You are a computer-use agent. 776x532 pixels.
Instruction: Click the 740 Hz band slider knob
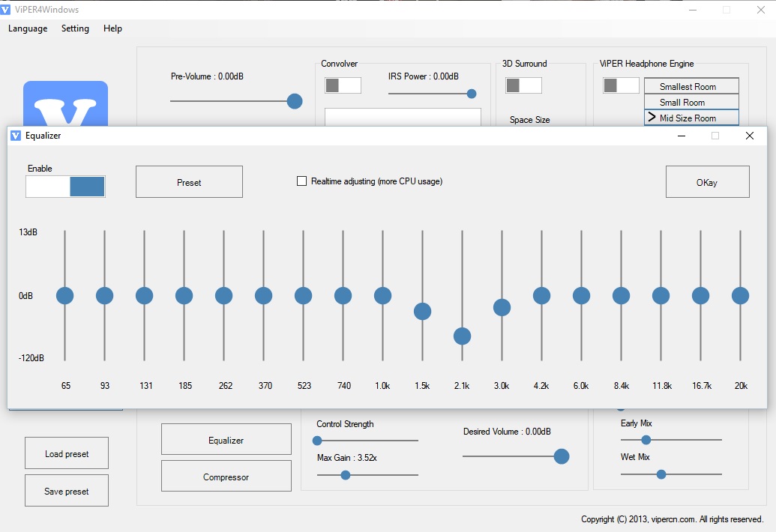tap(343, 296)
